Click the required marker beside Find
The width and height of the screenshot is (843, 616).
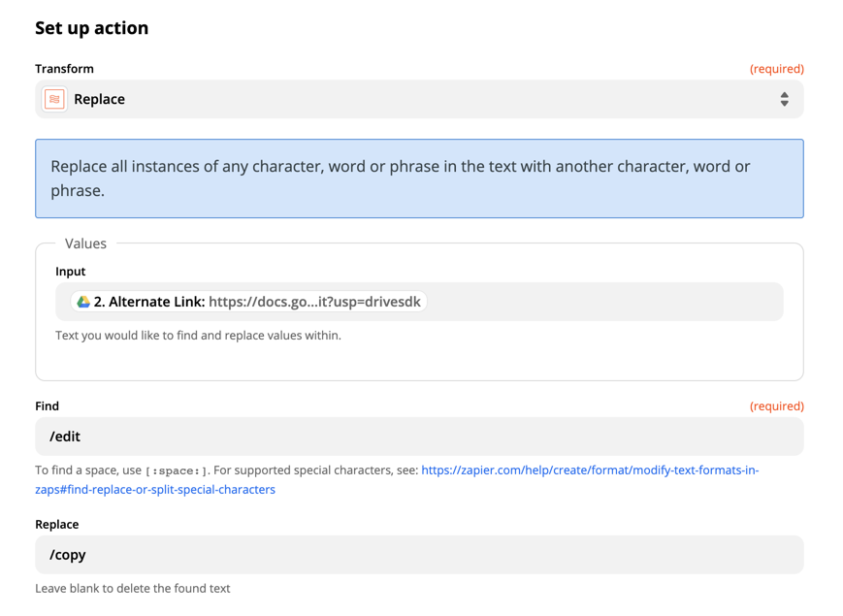(776, 406)
